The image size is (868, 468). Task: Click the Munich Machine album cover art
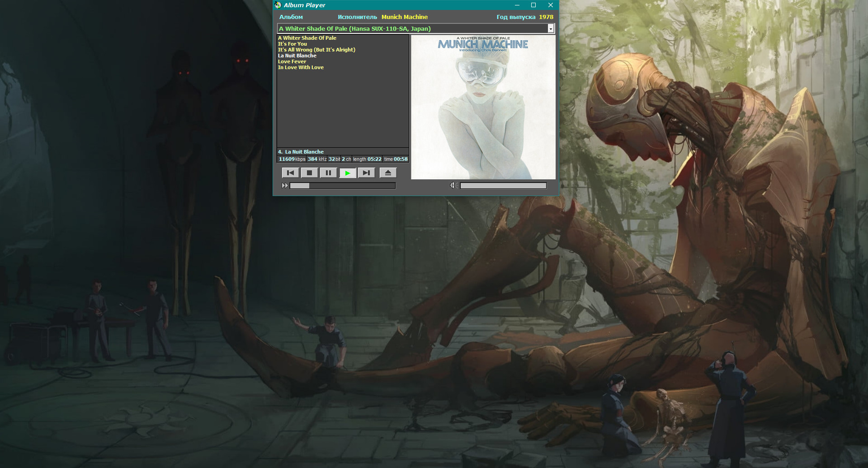click(483, 107)
